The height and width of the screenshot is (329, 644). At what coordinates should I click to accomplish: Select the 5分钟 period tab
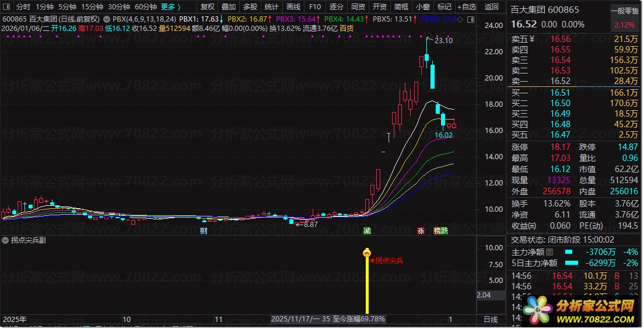pyautogui.click(x=67, y=6)
